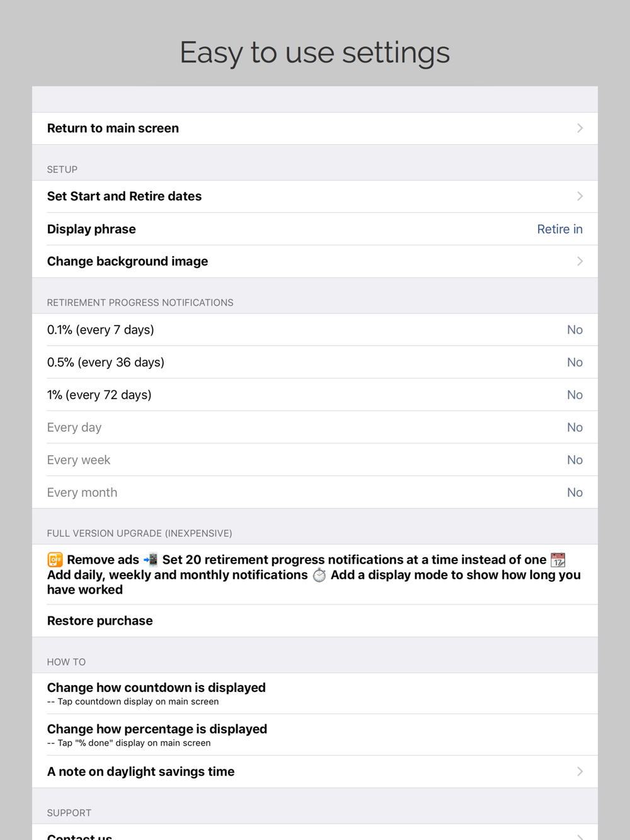Toggle 1% (every 72 days) notification
This screenshot has width=630, height=840.
click(574, 395)
